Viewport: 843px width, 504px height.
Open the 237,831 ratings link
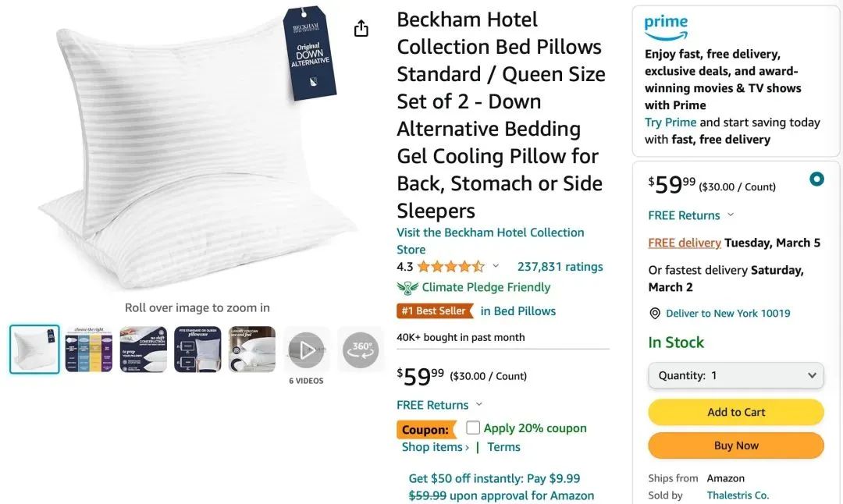(x=560, y=267)
